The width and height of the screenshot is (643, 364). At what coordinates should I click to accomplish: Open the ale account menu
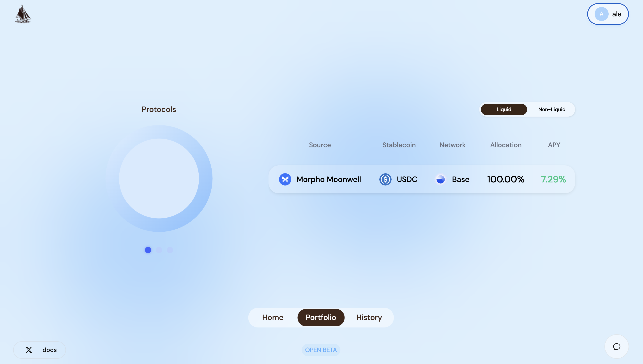pyautogui.click(x=617, y=14)
